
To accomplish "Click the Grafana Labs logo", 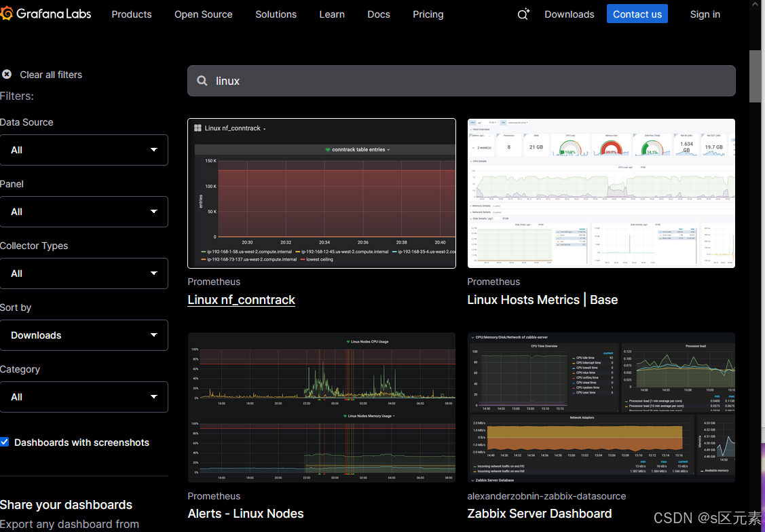I will 46,14.
